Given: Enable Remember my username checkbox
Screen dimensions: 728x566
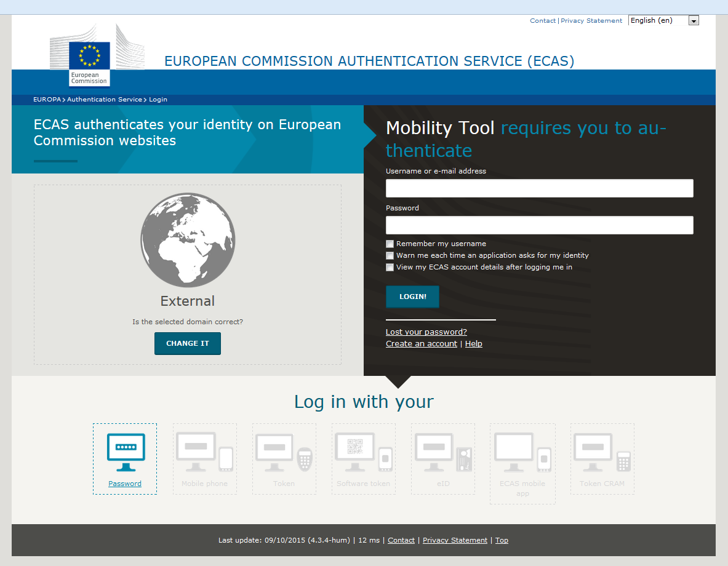Looking at the screenshot, I should click(390, 244).
